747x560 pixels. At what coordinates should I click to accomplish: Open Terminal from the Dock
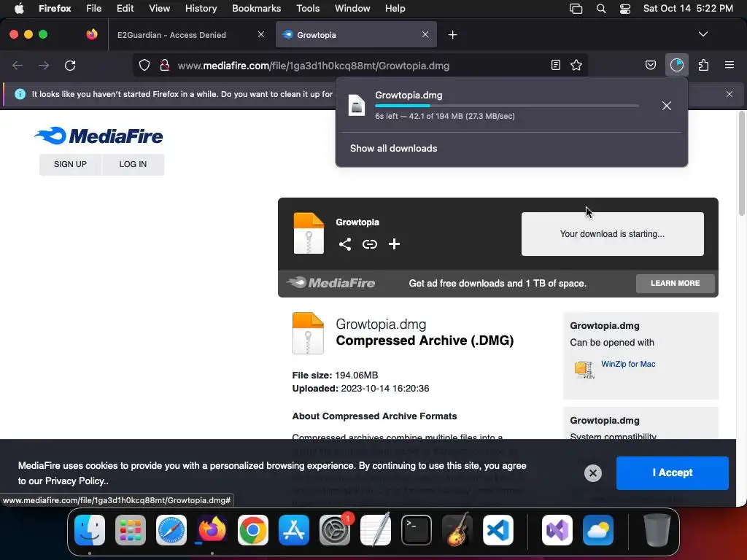click(x=417, y=530)
